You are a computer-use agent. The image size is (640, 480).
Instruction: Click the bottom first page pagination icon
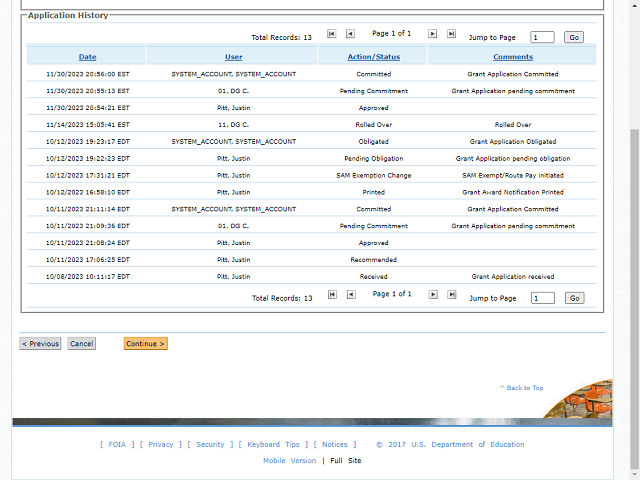pyautogui.click(x=332, y=295)
